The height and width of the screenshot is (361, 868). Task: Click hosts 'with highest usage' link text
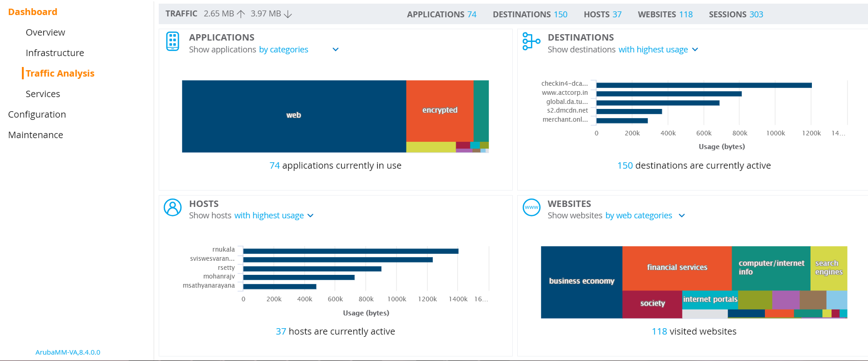(269, 216)
